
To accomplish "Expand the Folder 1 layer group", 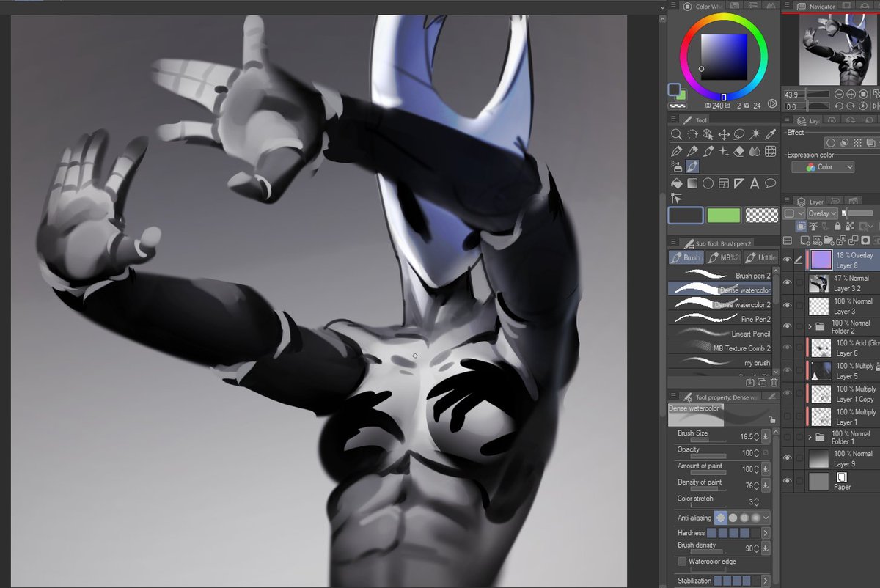I will pyautogui.click(x=810, y=437).
